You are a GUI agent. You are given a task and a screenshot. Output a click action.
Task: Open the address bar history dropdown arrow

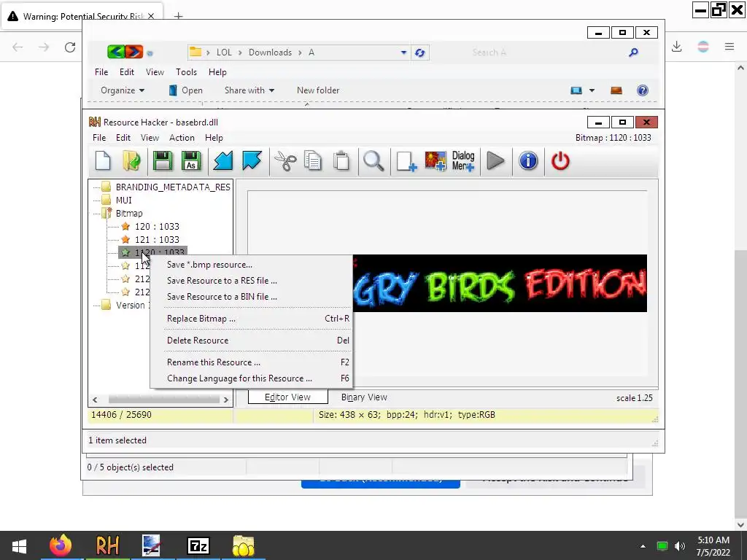[403, 52]
